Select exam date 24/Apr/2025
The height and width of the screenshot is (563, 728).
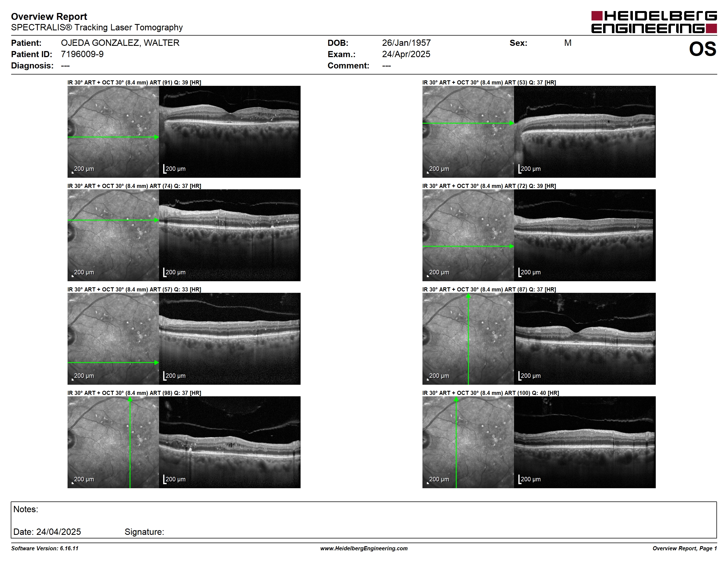pyautogui.click(x=406, y=54)
